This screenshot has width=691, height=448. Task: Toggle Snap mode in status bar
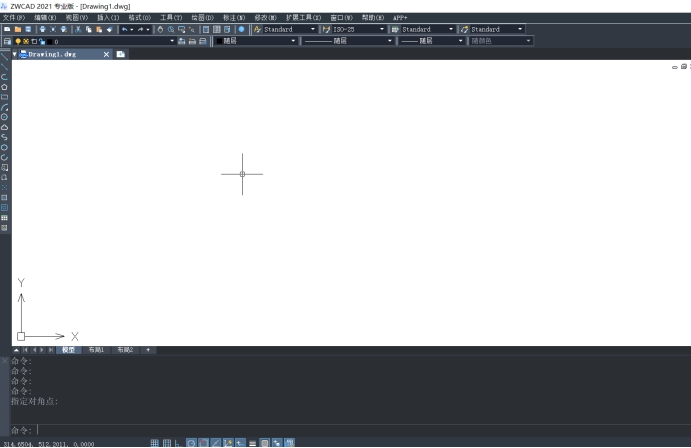coord(155,443)
